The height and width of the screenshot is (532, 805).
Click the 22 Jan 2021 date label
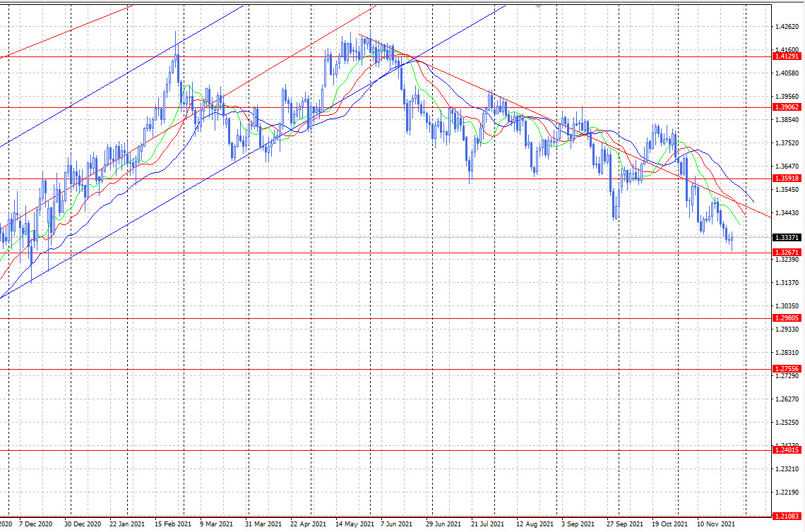pyautogui.click(x=127, y=524)
